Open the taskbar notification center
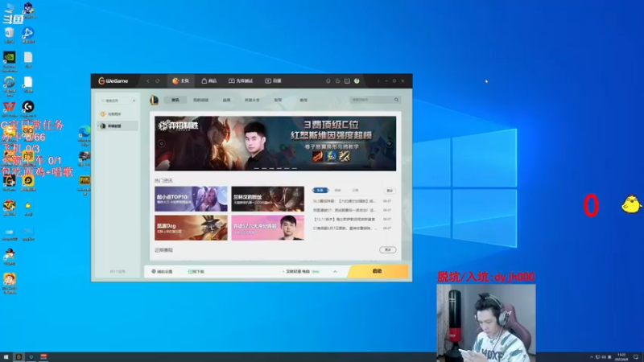 (636, 357)
